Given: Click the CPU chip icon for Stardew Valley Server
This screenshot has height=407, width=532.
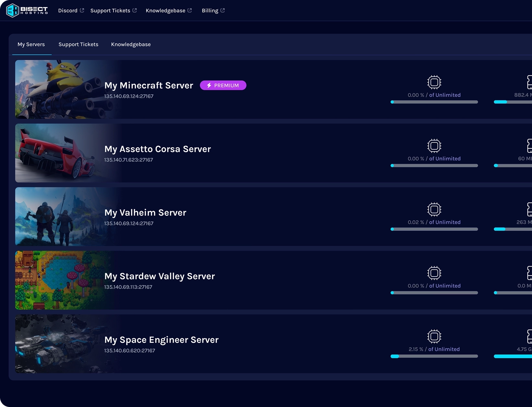Looking at the screenshot, I should (x=434, y=273).
